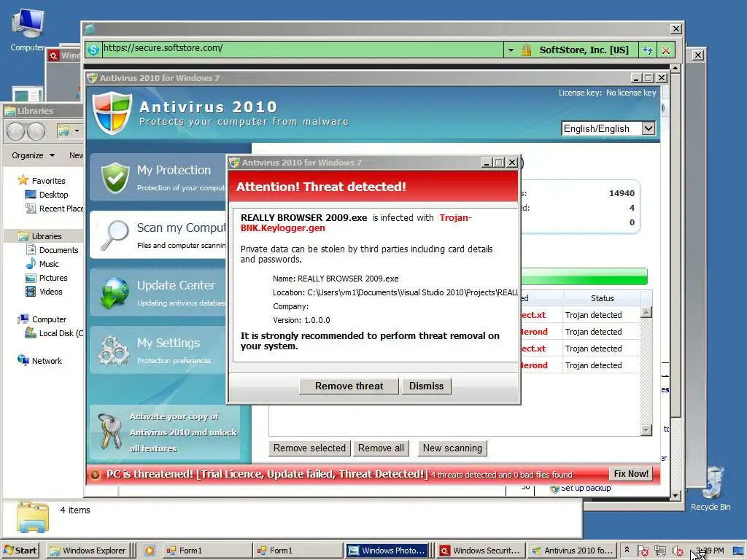Viewport: 747px width, 560px height.
Task: Click the Remove selected button
Action: coord(309,448)
